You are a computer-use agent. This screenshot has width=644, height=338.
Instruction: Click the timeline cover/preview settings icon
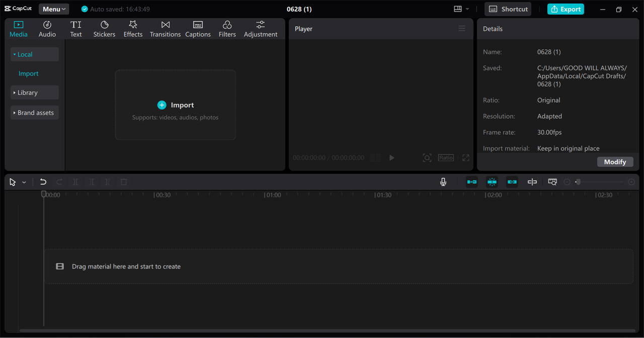[552, 182]
